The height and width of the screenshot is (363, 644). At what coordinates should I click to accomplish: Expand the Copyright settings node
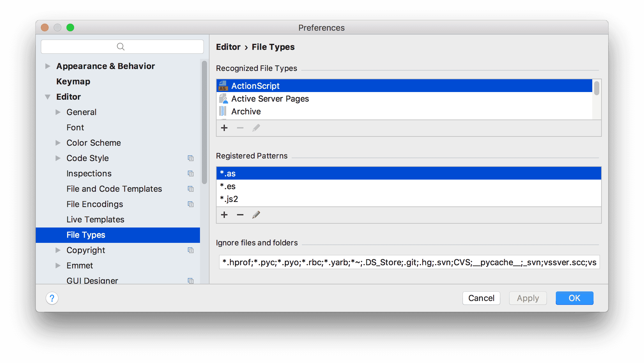58,250
